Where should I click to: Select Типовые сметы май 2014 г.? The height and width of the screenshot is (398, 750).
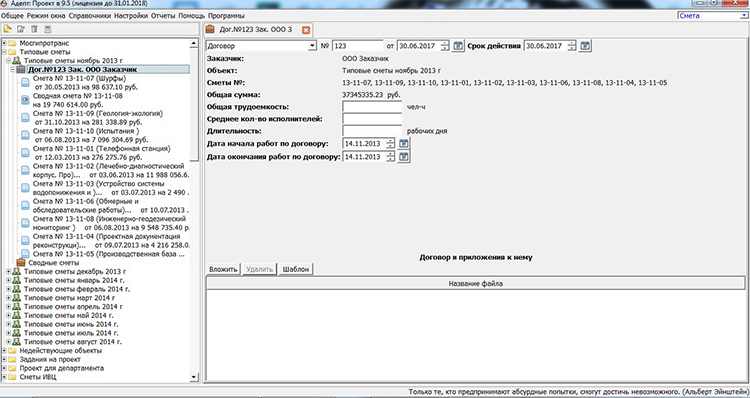coord(68,316)
